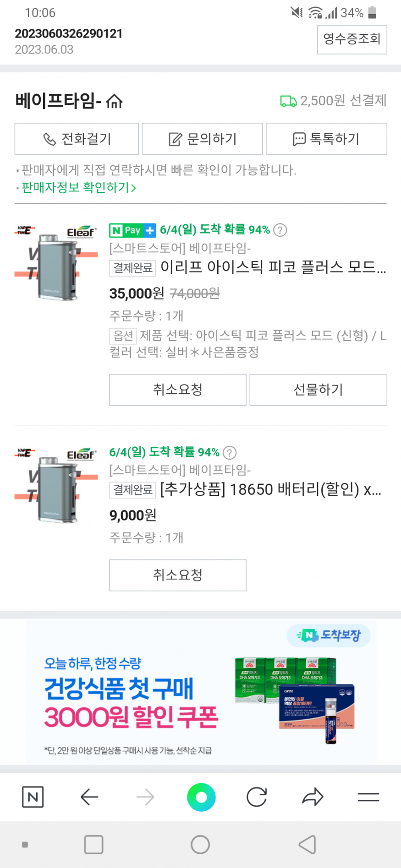
Task: Click the 영수증조회 receipt button
Action: [352, 39]
